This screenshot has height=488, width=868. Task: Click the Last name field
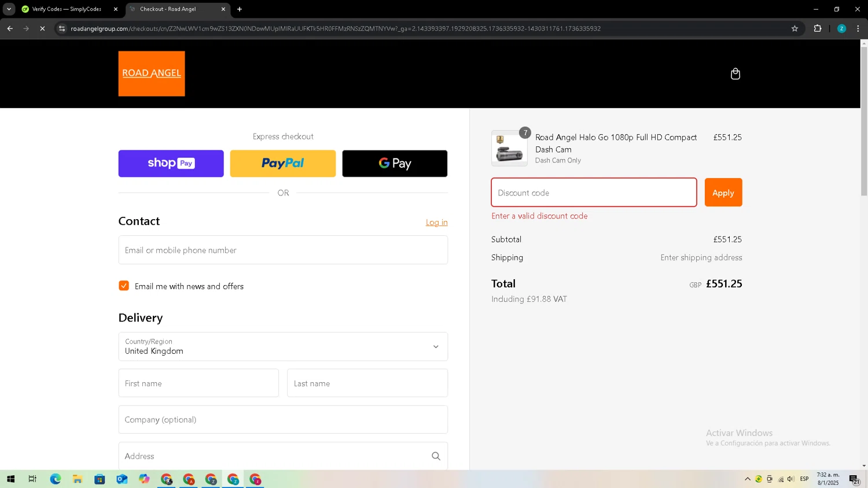point(367,383)
